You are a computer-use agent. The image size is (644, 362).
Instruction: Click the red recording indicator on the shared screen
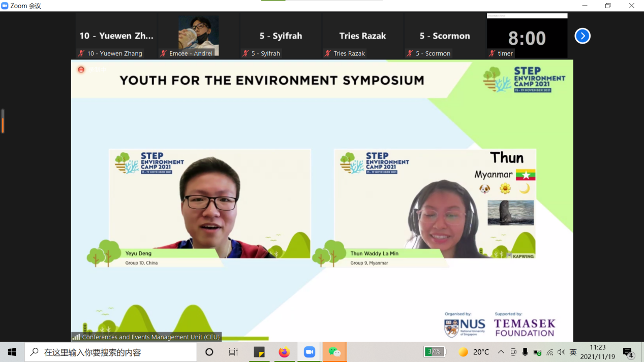[x=81, y=70]
